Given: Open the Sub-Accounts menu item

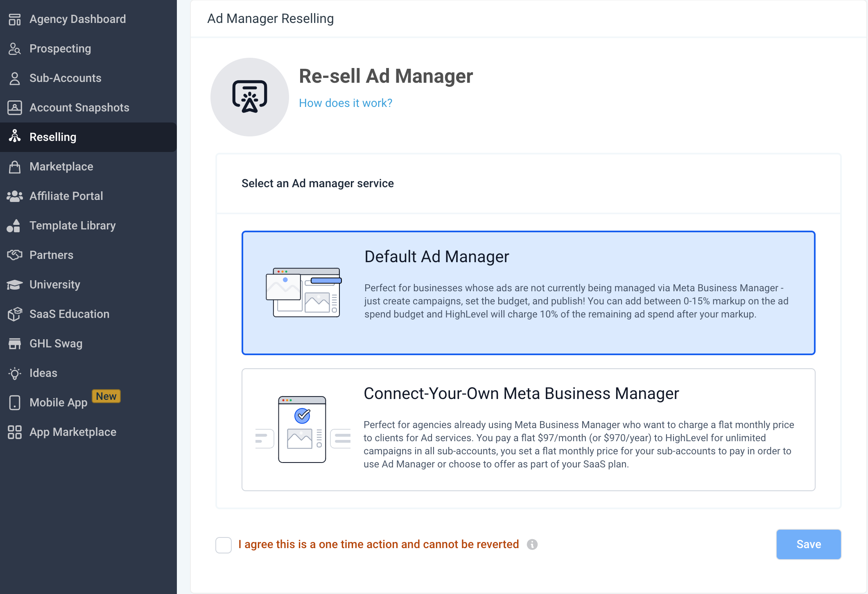Looking at the screenshot, I should [66, 78].
